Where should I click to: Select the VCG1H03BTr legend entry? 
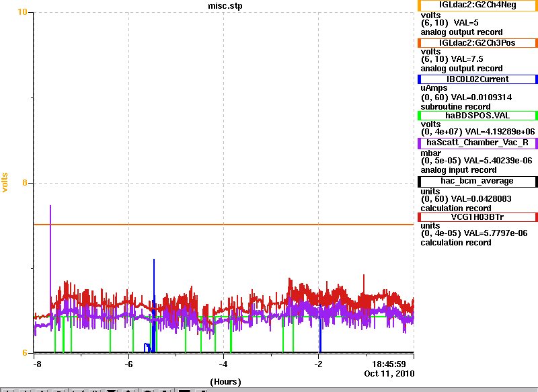[477, 217]
